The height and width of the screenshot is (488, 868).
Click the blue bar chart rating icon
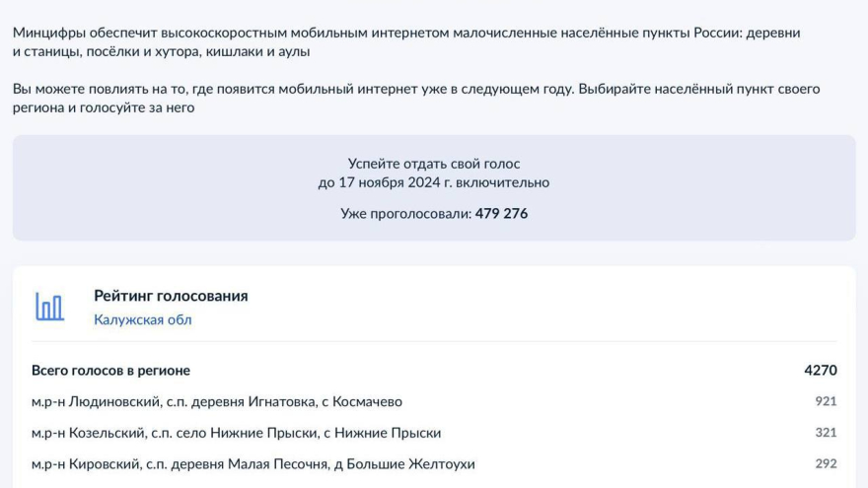tap(50, 307)
